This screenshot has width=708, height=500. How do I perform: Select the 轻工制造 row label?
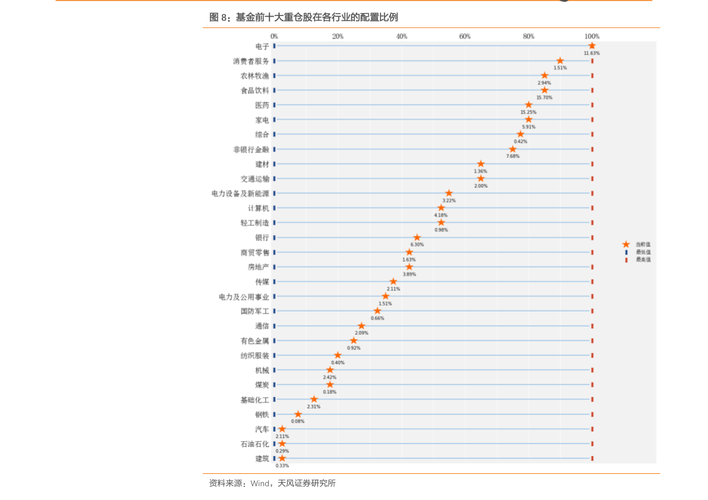pyautogui.click(x=255, y=223)
